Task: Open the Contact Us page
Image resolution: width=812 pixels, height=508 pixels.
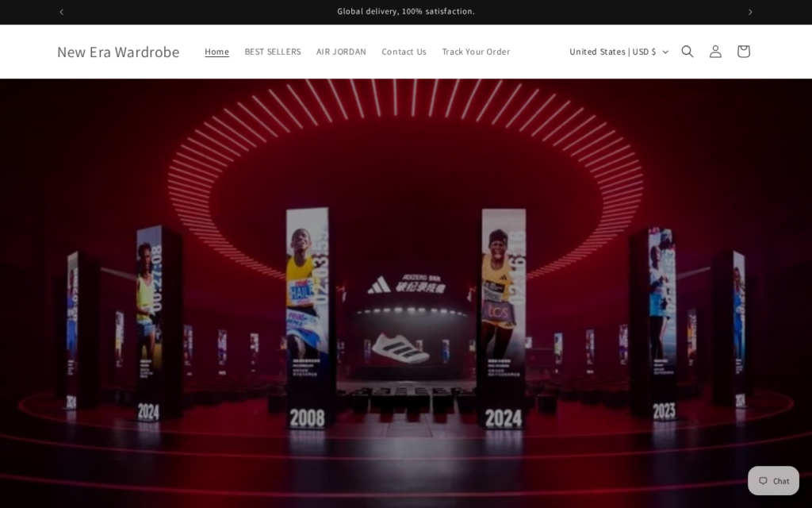Action: coord(404,52)
